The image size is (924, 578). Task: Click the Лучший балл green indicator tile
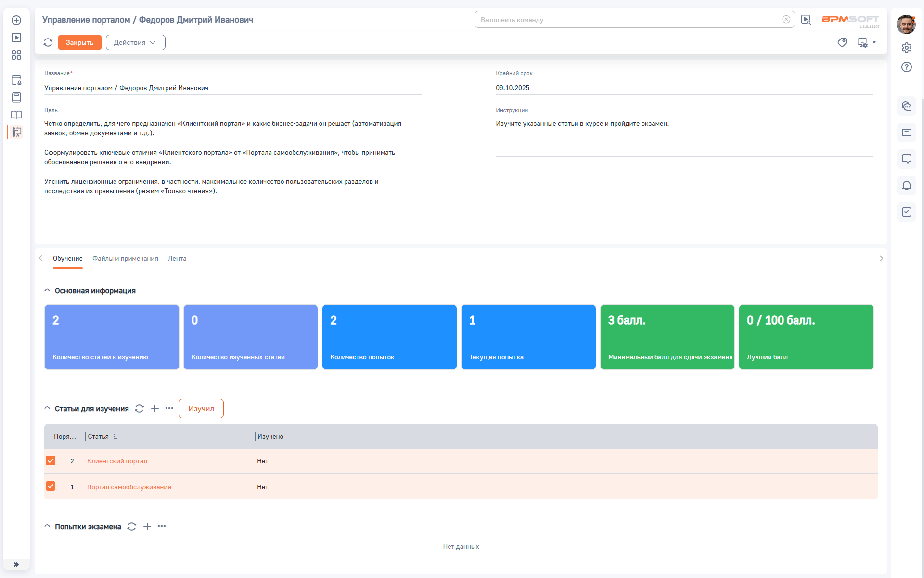(806, 337)
